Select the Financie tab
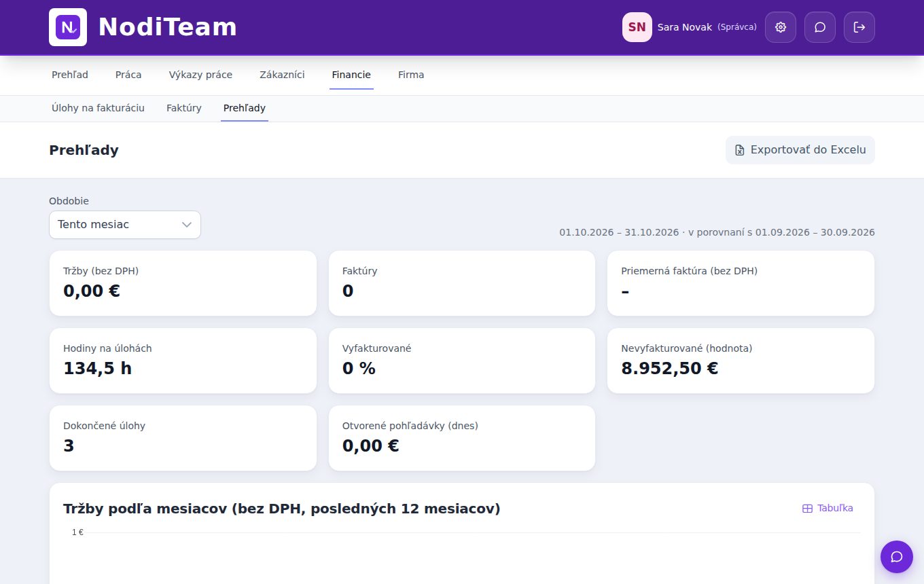The width and height of the screenshot is (924, 584). [351, 75]
